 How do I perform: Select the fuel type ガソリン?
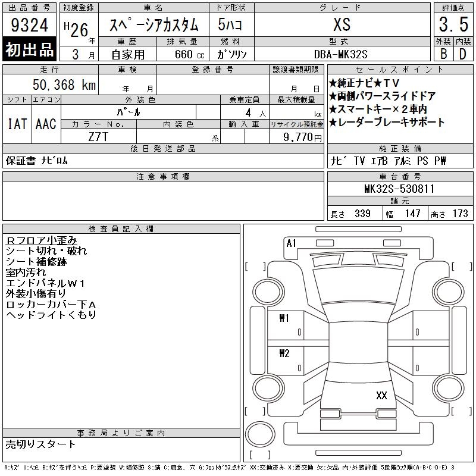231,54
